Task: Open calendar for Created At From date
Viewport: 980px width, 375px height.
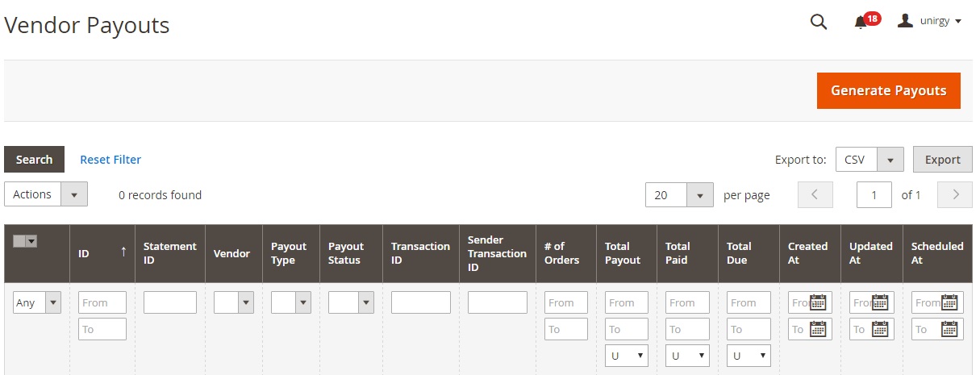Action: pyautogui.click(x=819, y=303)
